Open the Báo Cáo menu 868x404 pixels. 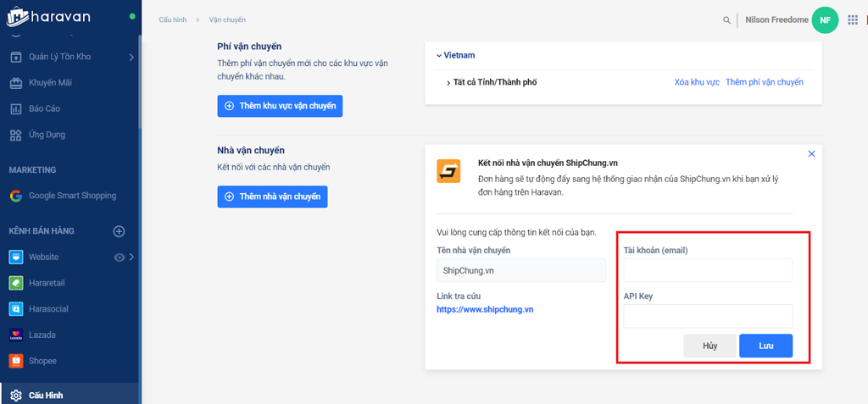(x=44, y=108)
